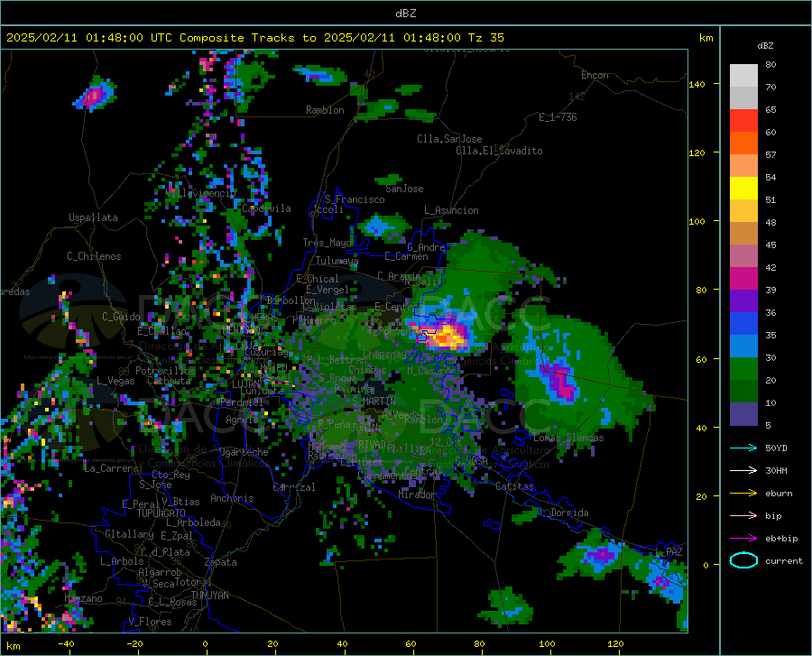
Task: Click the 'L_Vegas' map label
Action: pyautogui.click(x=115, y=381)
